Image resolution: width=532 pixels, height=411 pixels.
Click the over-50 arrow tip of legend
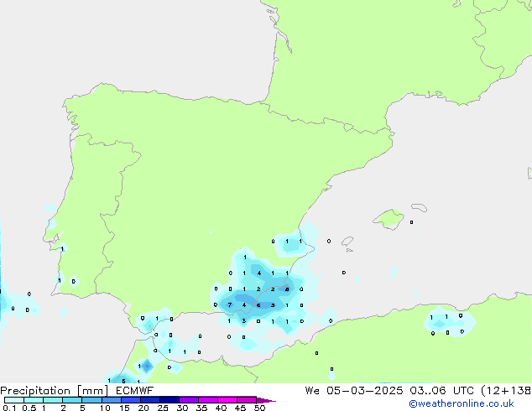point(266,400)
